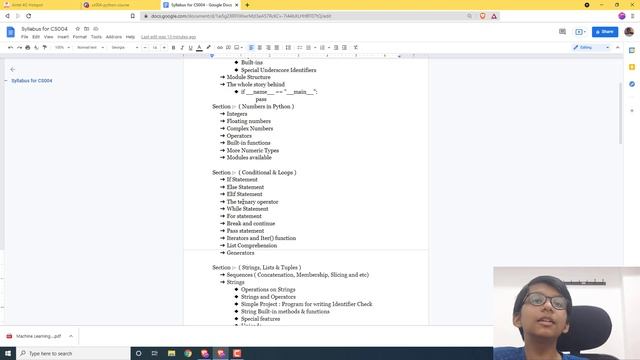Viewport: 640px width, 360px height.
Task: Apply bold formatting
Action: click(x=173, y=48)
